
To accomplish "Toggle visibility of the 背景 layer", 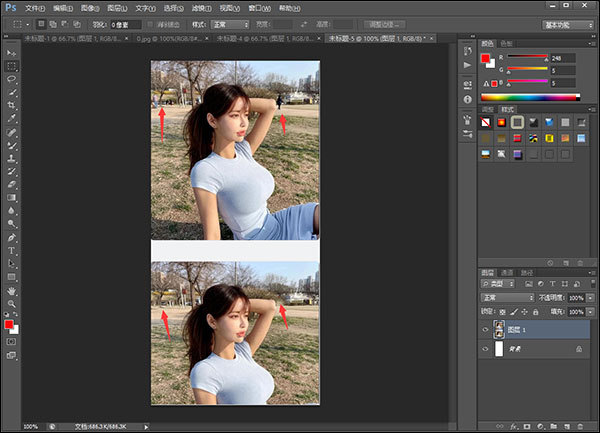I will 487,349.
